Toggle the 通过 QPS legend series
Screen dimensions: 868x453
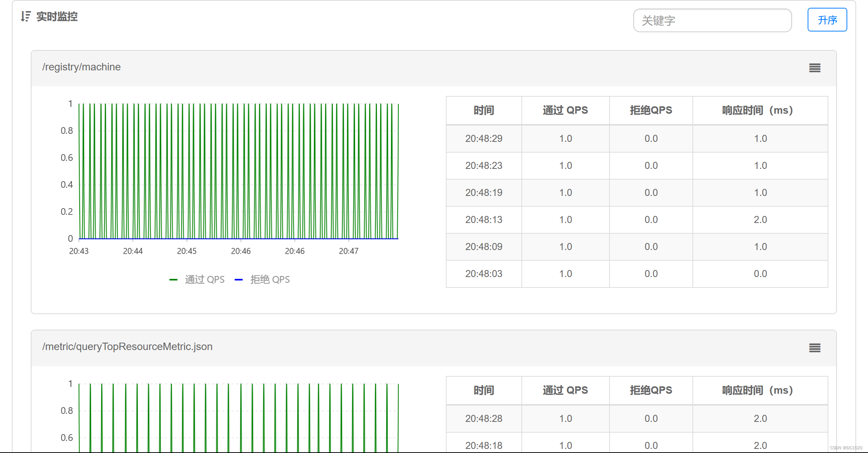point(204,279)
